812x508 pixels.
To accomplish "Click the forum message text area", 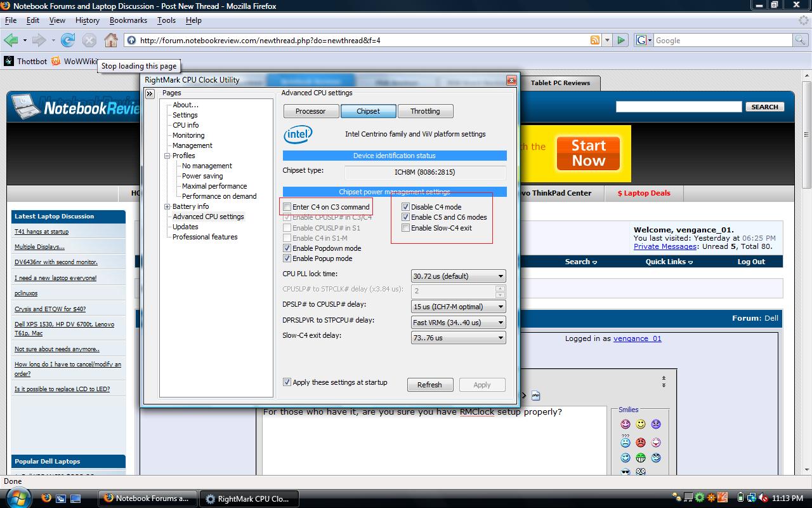I will tap(435, 441).
